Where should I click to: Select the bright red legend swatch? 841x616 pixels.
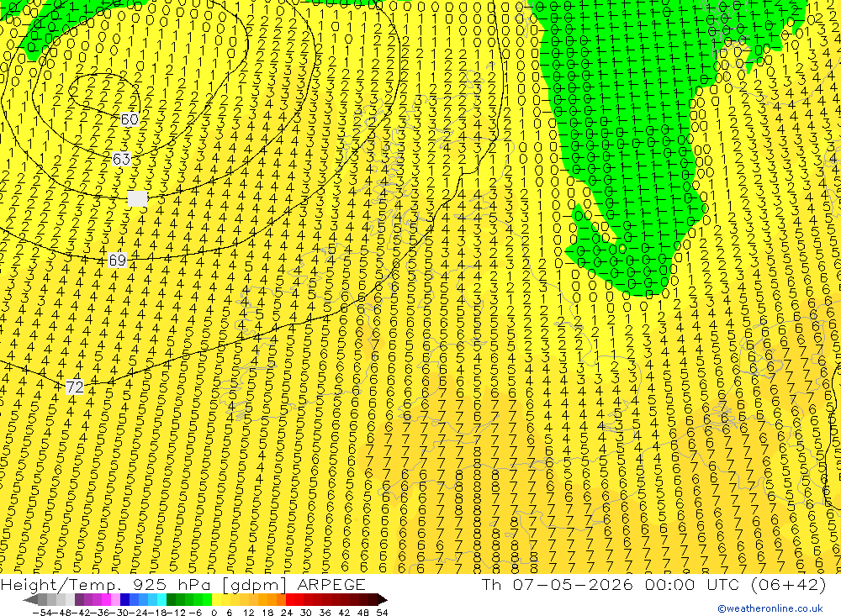(x=290, y=600)
